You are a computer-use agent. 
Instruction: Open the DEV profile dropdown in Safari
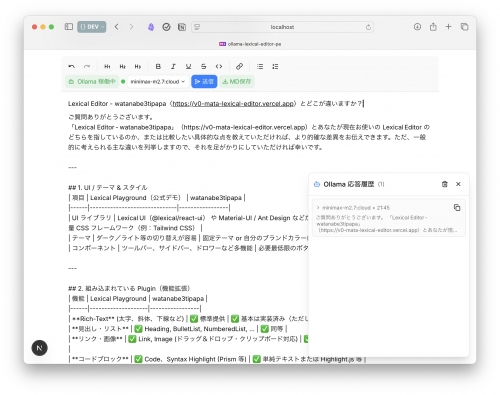click(92, 27)
